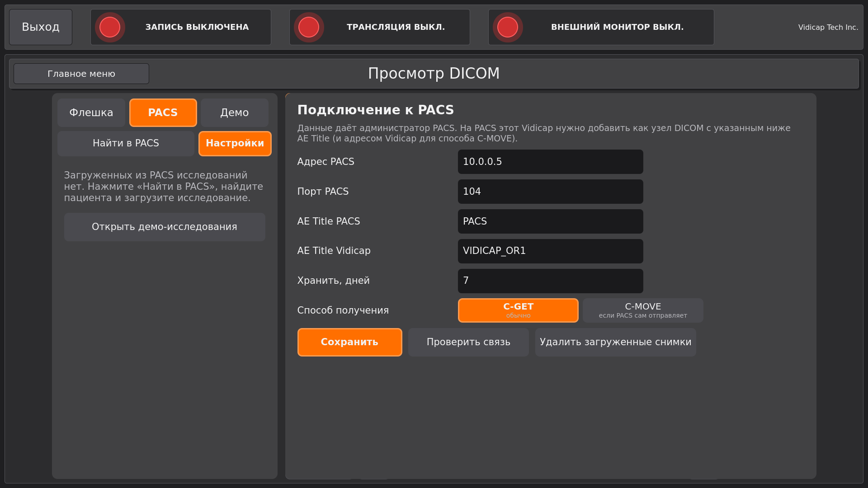Open the Настройки tab

pyautogui.click(x=235, y=143)
